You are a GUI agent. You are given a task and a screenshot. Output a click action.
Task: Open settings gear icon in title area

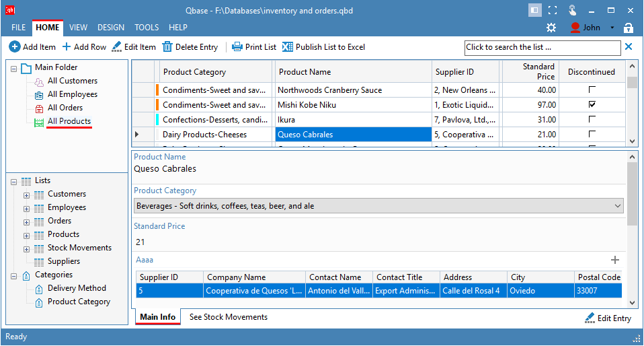tap(551, 28)
